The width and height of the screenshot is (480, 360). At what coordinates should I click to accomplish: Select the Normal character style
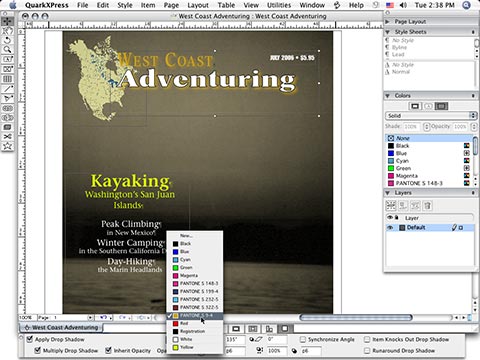401,72
